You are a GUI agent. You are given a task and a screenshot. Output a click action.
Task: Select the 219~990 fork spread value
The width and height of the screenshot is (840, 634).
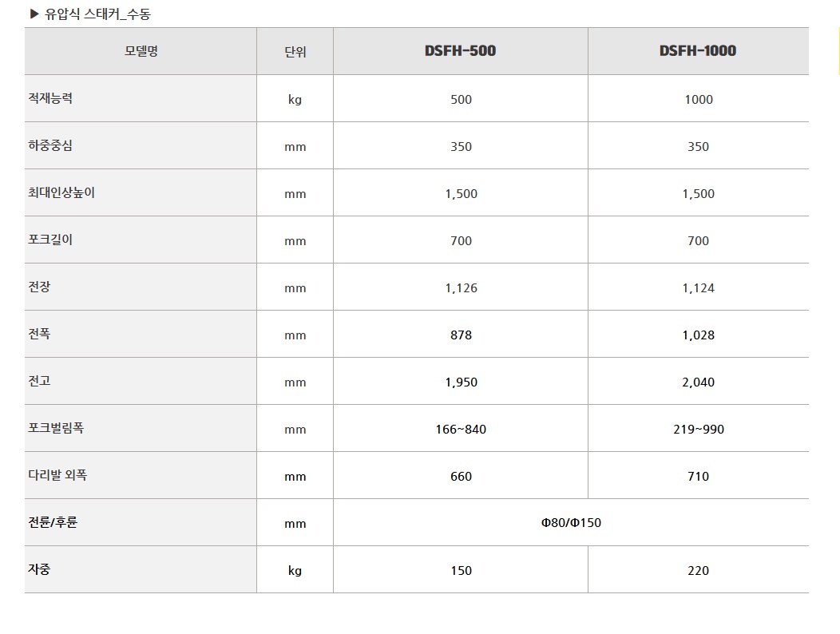click(x=699, y=430)
